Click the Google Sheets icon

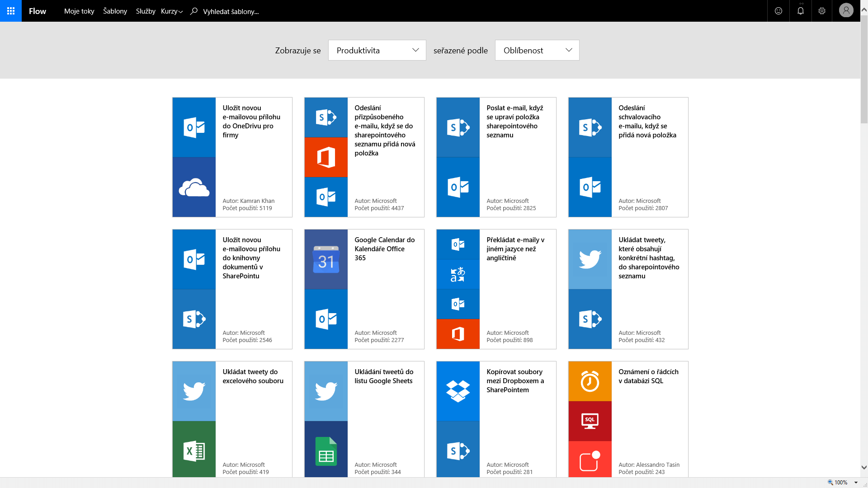click(326, 451)
